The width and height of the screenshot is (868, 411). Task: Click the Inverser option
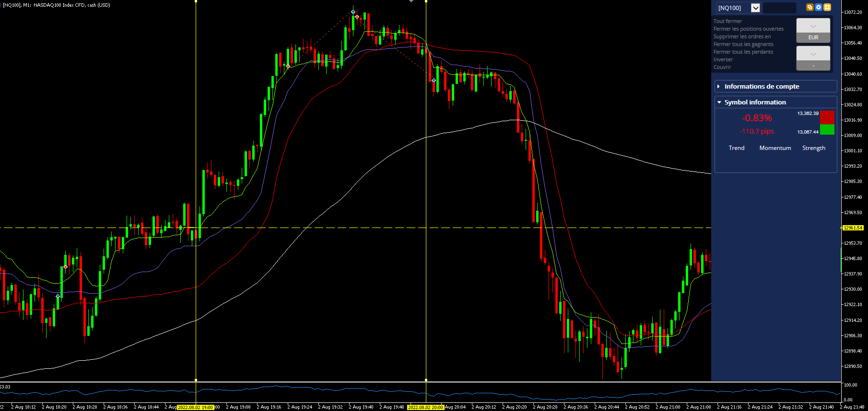pos(723,59)
